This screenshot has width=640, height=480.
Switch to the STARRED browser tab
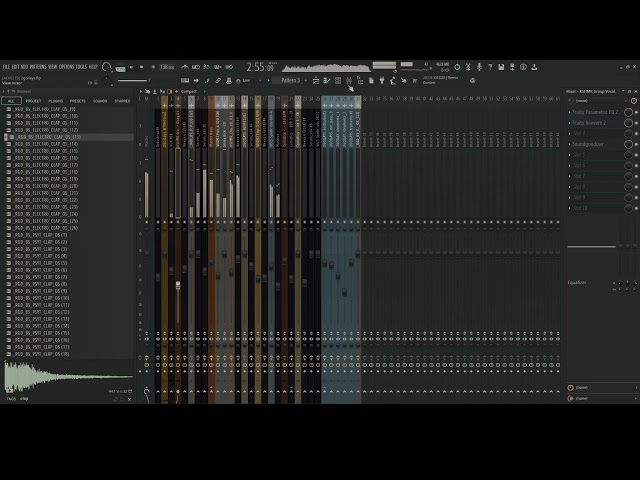(x=122, y=101)
